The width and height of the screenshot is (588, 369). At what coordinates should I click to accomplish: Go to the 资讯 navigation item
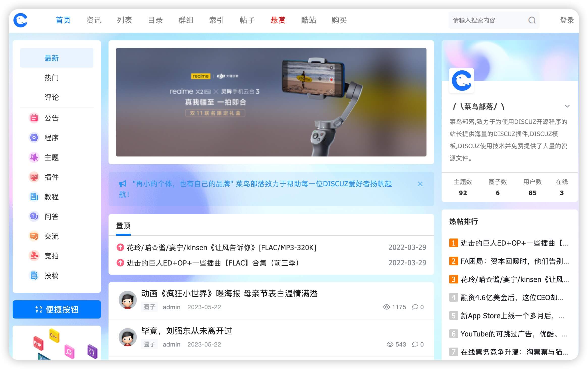click(94, 20)
